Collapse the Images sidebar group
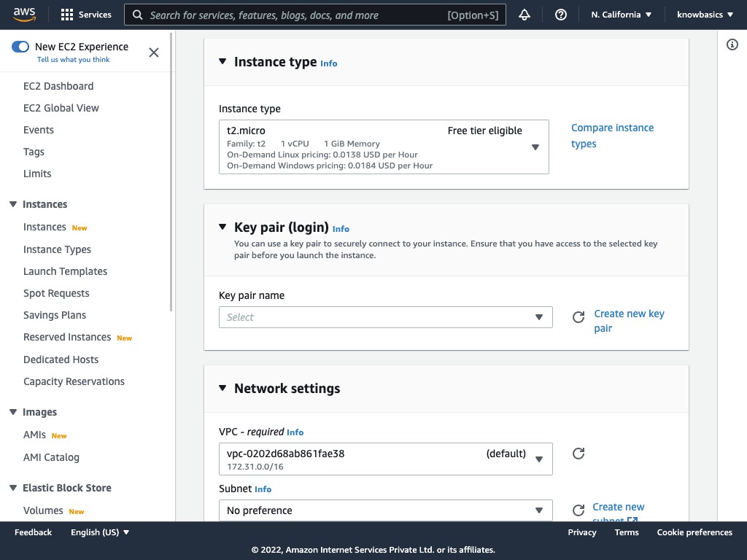 tap(13, 412)
